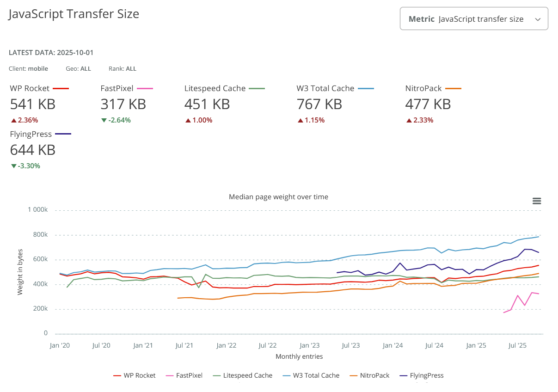558x392 pixels.
Task: Click the Median page weight chart title
Action: pos(278,197)
